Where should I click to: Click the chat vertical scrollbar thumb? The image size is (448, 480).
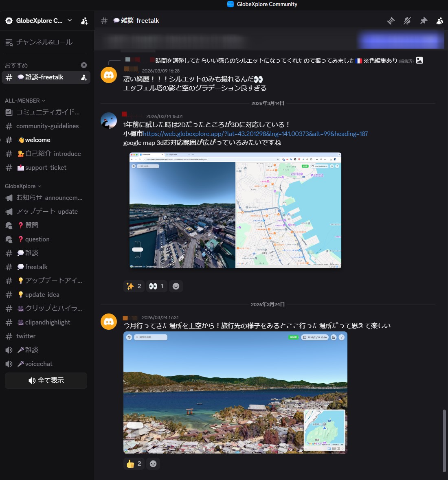(444, 441)
